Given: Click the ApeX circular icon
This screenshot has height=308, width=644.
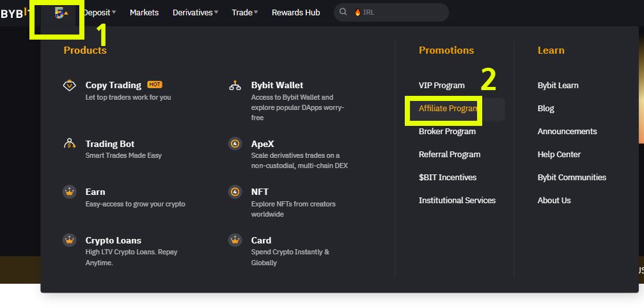Looking at the screenshot, I should (x=235, y=144).
